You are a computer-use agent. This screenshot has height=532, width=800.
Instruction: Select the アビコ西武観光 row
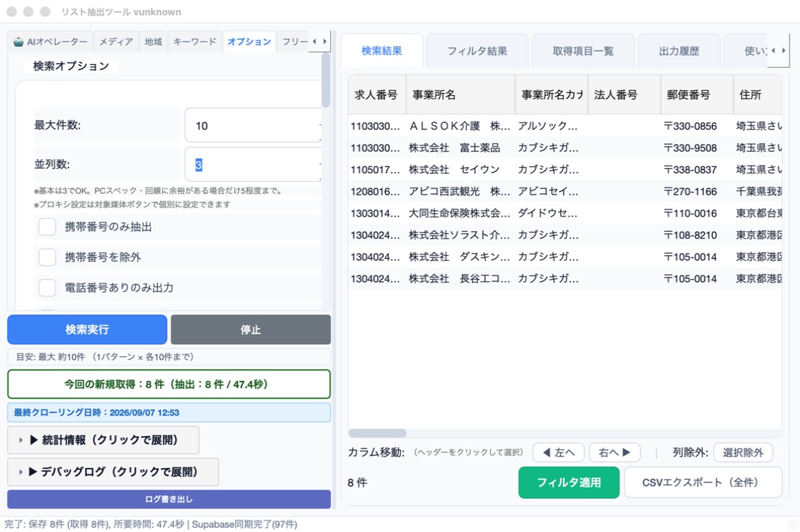(565, 192)
